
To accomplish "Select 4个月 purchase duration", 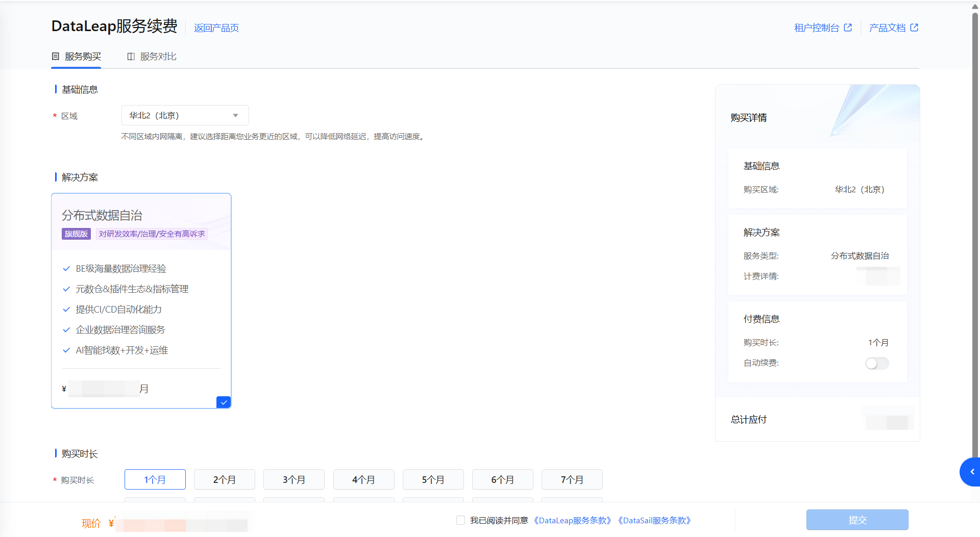I will coord(364,479).
